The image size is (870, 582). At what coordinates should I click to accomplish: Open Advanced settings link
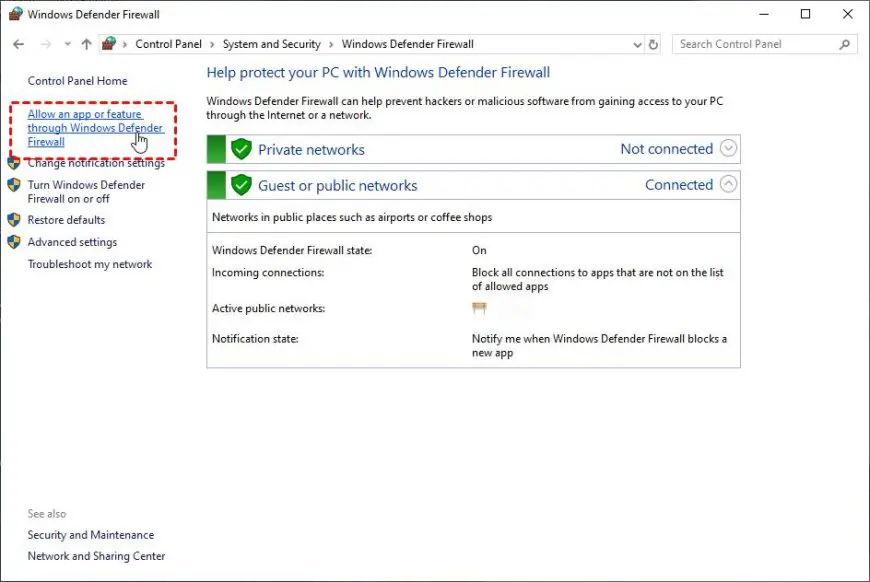pos(72,242)
